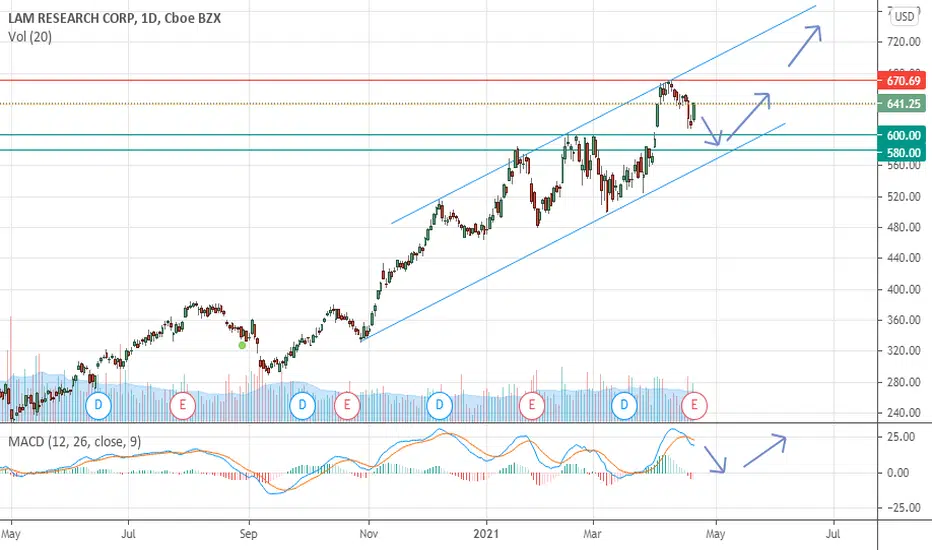
Task: Click the 25.00 MACD axis value
Action: (900, 437)
